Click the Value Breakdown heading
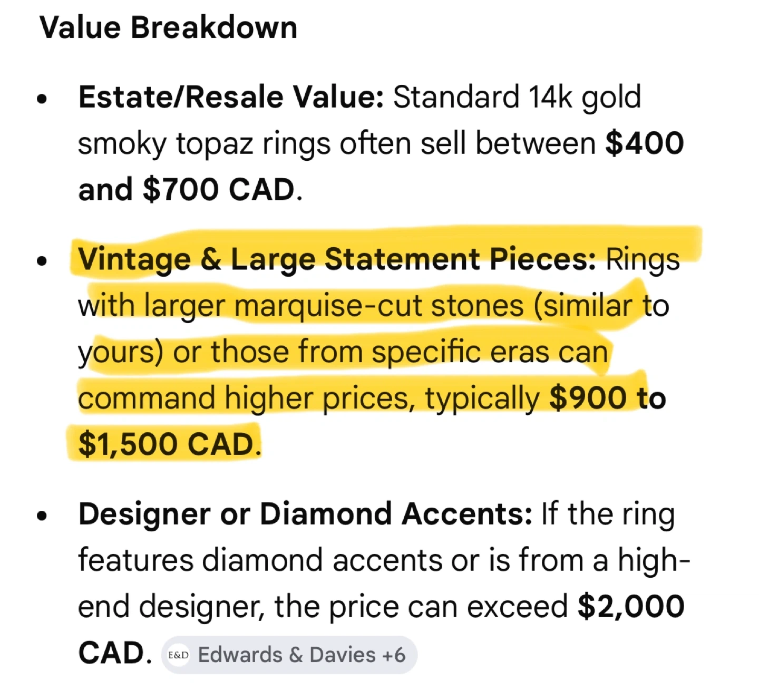The width and height of the screenshot is (759, 700). coord(169,27)
